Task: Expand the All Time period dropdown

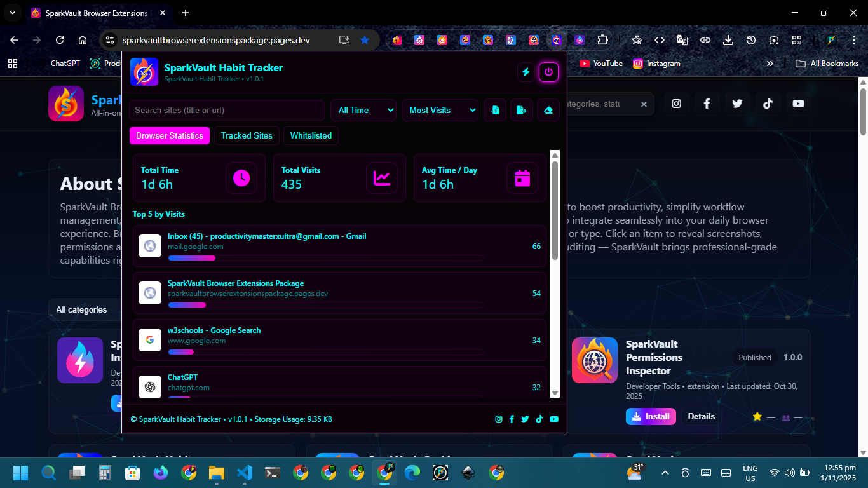Action: click(x=363, y=110)
